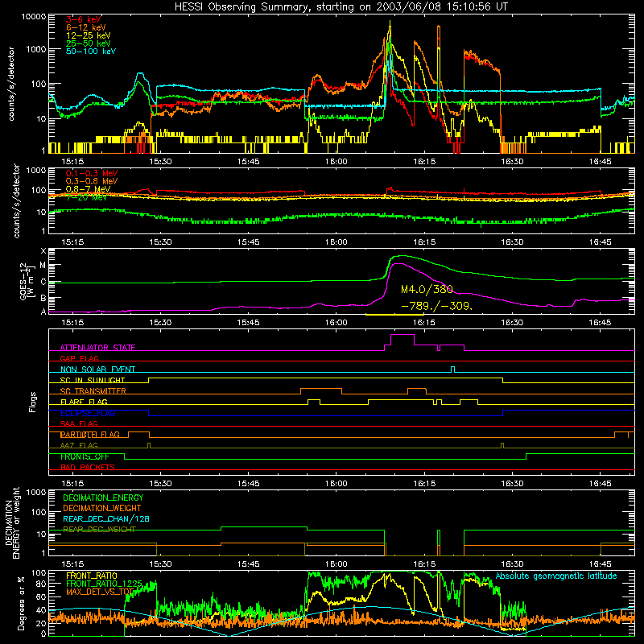Select the cyan 50-100 keV legend entry

click(x=91, y=52)
